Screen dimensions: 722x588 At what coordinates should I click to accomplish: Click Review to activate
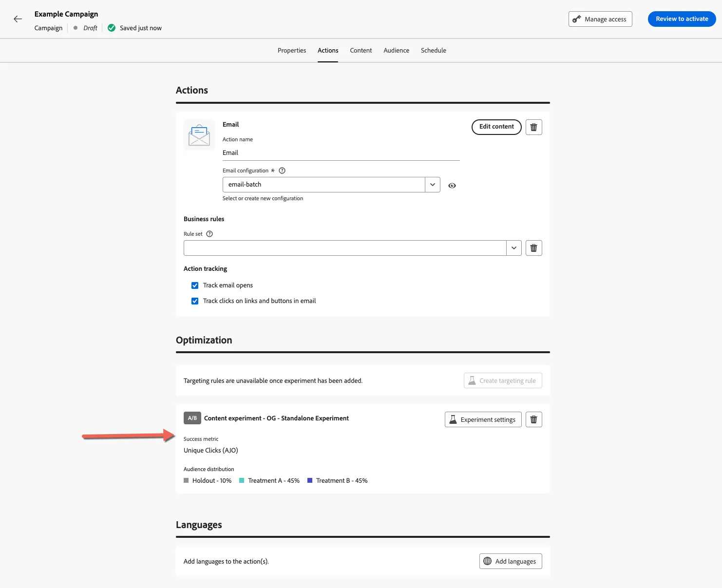682,19
